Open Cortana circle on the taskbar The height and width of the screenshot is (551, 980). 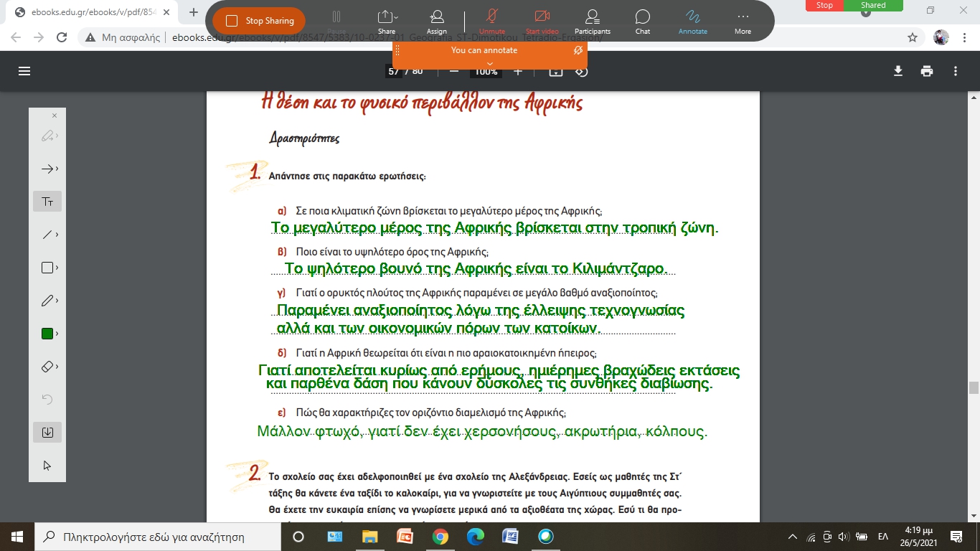(x=298, y=537)
